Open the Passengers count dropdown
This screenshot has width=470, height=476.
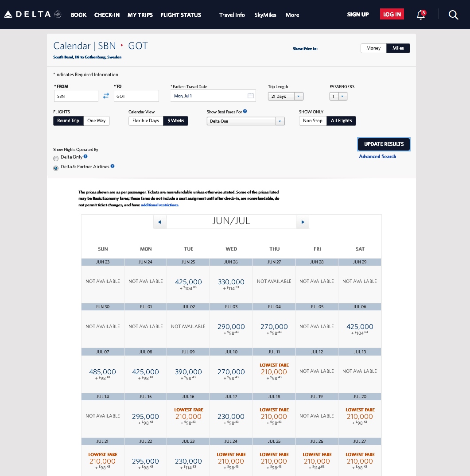coord(343,96)
